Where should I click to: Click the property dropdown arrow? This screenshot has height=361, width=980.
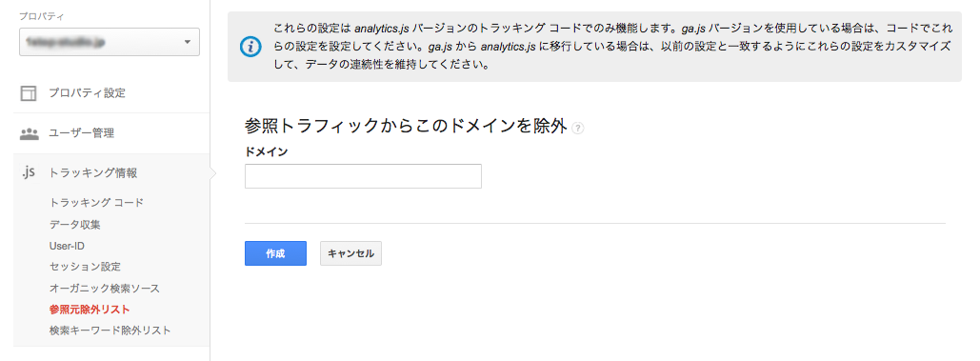[x=187, y=43]
